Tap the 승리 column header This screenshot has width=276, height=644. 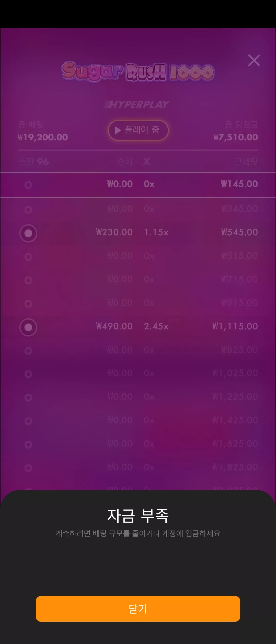(125, 162)
